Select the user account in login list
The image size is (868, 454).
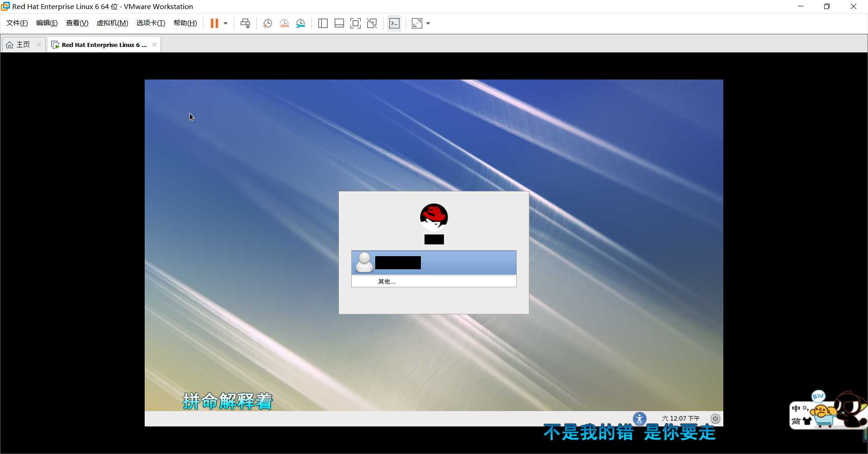434,262
